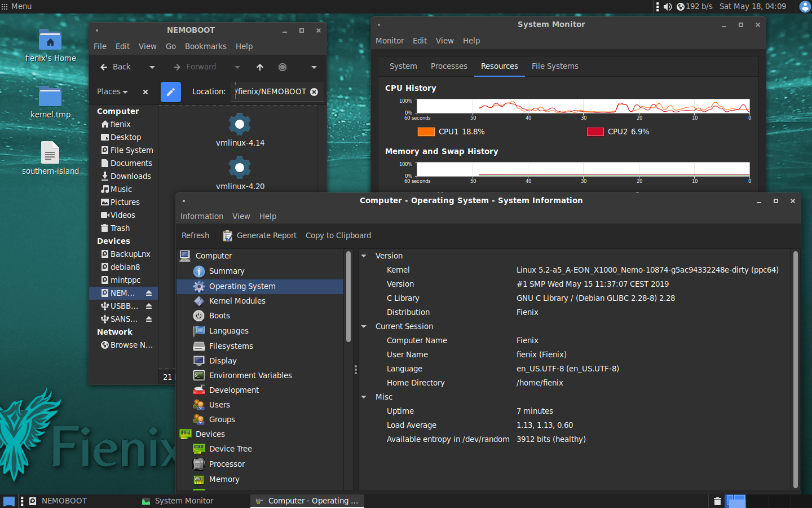Viewport: 812px width, 508px height.
Task: Switch to the Processes tab
Action: [449, 66]
